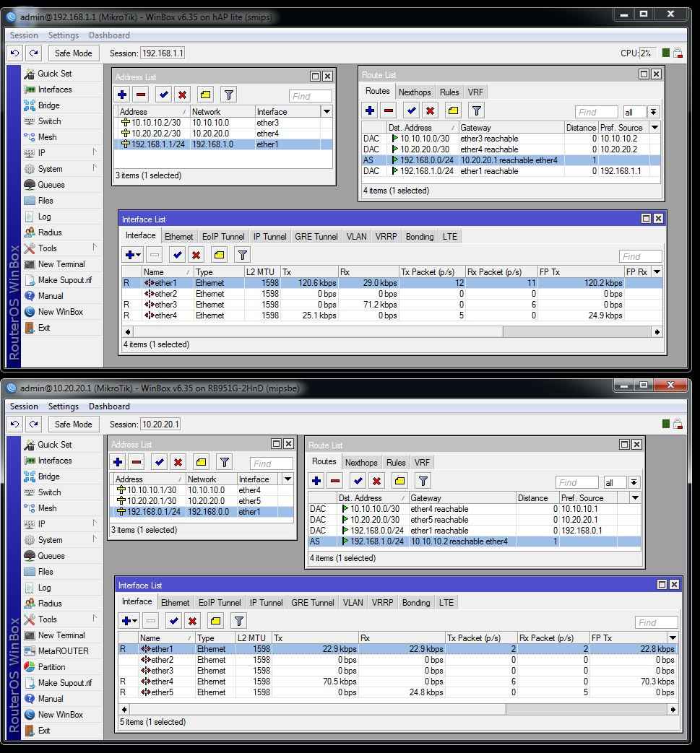Image resolution: width=700 pixels, height=753 pixels.
Task: Disable selected entry in top Address List
Action: click(x=182, y=95)
